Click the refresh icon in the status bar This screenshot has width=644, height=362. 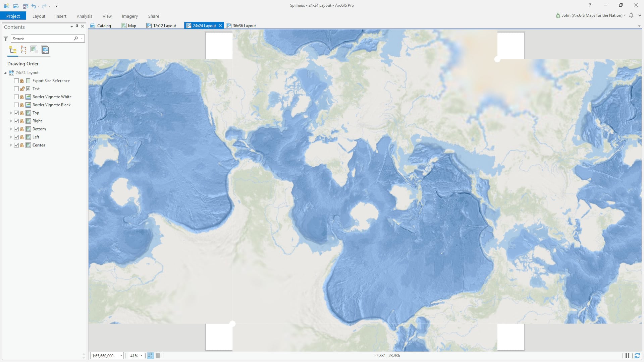(x=637, y=356)
